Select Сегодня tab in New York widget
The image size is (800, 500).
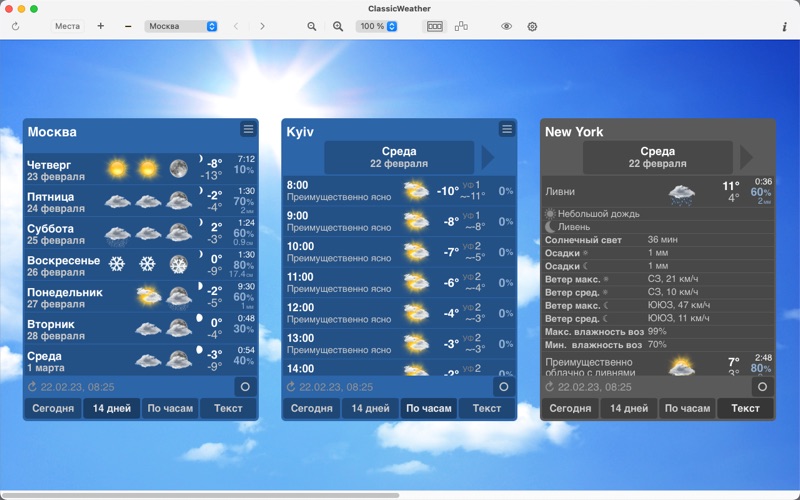[570, 408]
